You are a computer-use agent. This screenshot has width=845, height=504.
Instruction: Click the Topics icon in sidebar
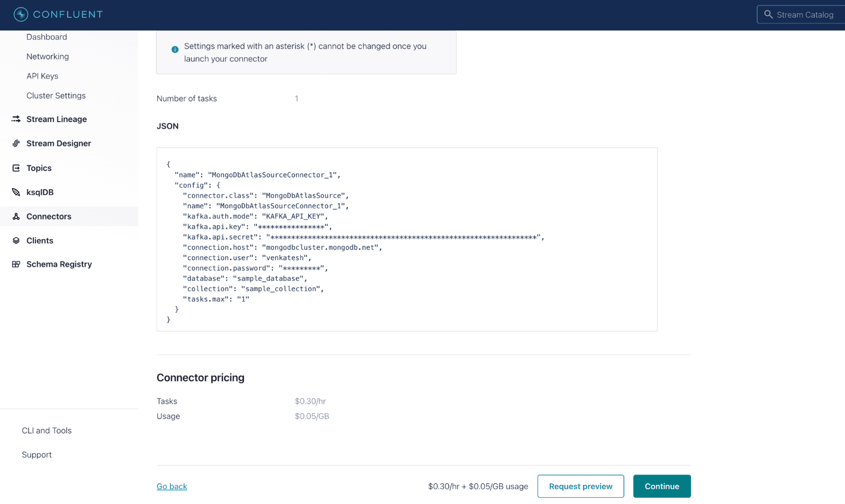pyautogui.click(x=16, y=168)
